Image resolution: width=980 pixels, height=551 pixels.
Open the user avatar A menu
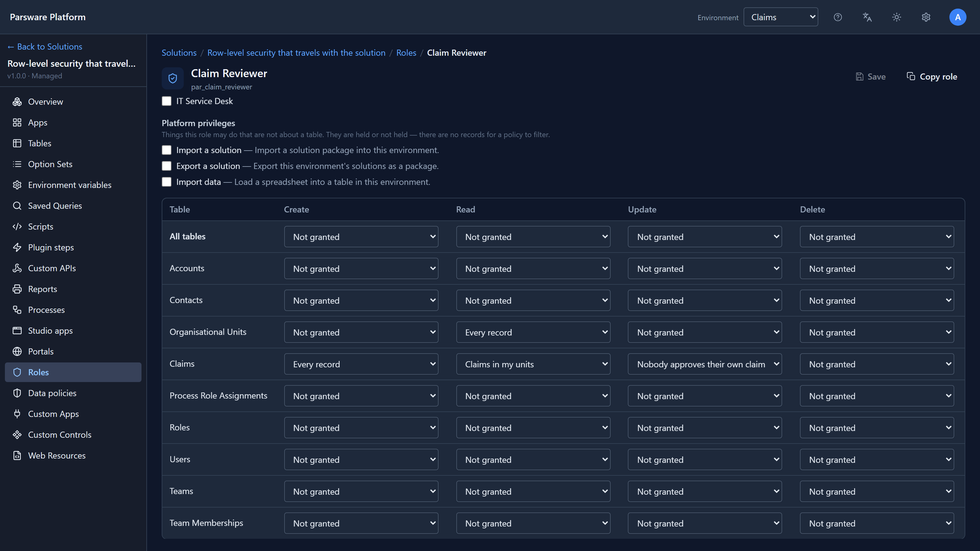click(958, 17)
